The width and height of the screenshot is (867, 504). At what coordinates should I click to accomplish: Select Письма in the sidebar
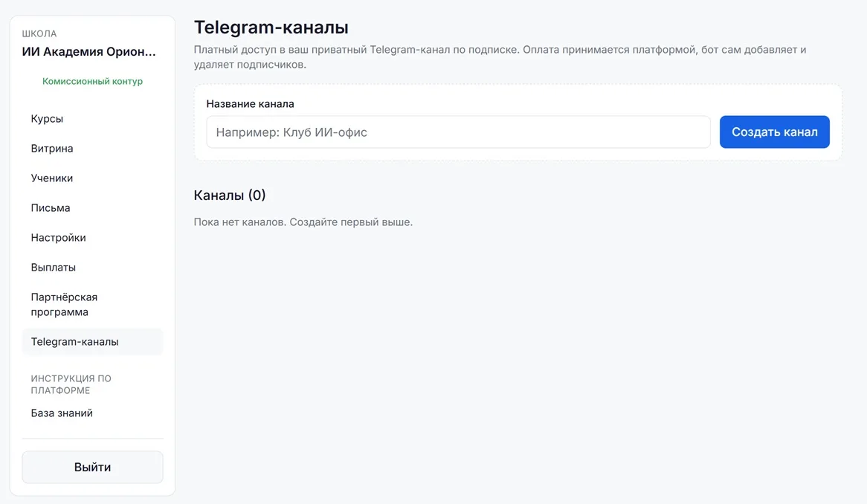tap(92, 208)
